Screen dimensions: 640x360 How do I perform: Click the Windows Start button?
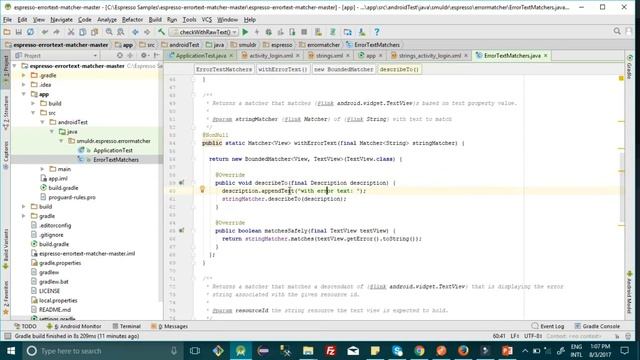(11, 351)
